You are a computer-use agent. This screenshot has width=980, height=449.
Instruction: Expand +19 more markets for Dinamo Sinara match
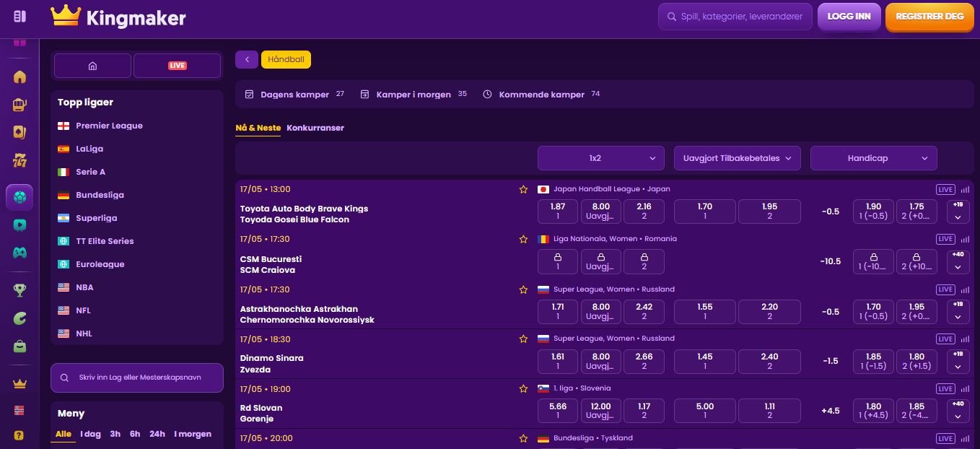coord(958,361)
